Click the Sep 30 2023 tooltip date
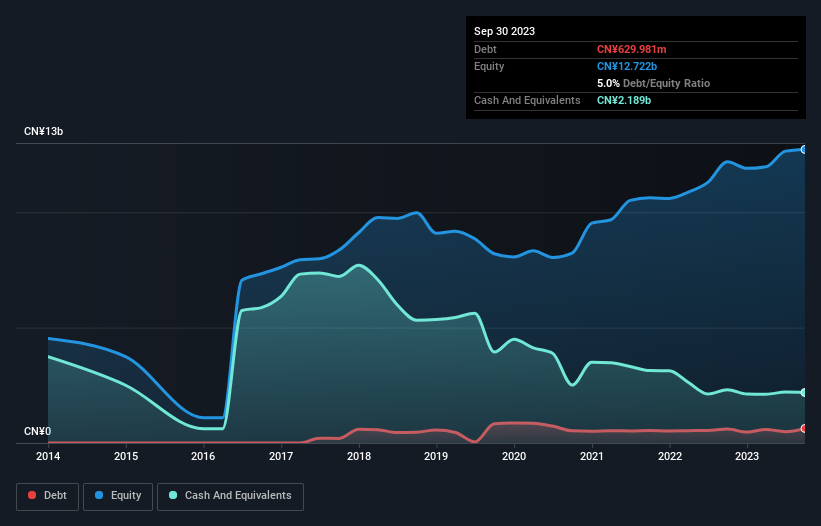This screenshot has width=821, height=526. tap(504, 31)
